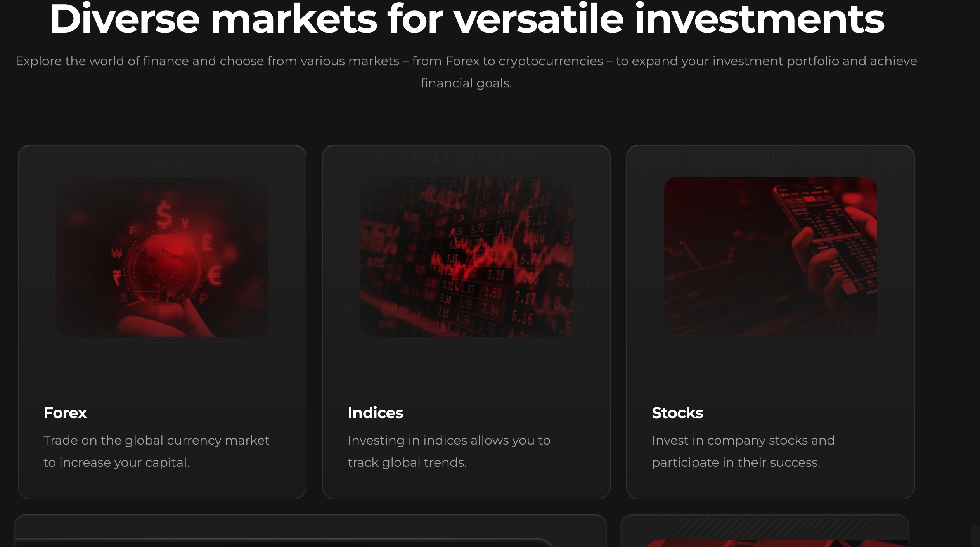This screenshot has width=980, height=547.
Task: Click 'Invest in company stocks' description
Action: (x=743, y=440)
